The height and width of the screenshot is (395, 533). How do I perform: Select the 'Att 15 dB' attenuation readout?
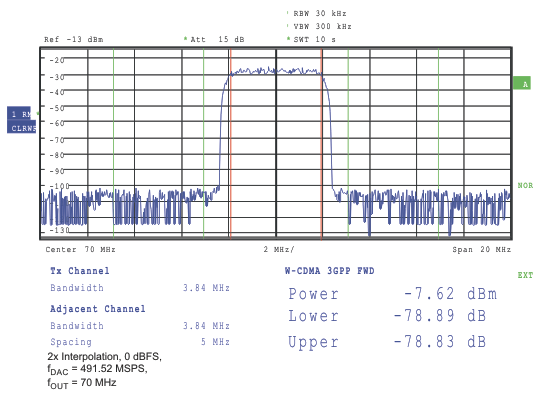[x=217, y=39]
